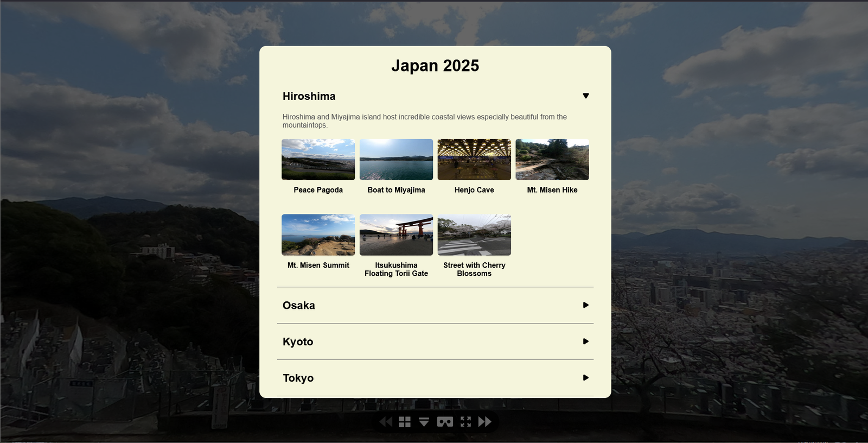This screenshot has width=868, height=443.
Task: Click the Osaka heading text
Action: click(299, 306)
